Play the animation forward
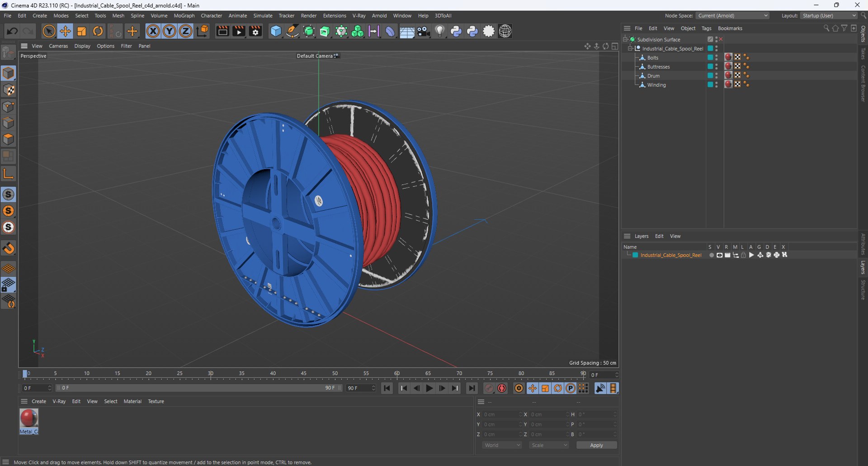 point(429,388)
